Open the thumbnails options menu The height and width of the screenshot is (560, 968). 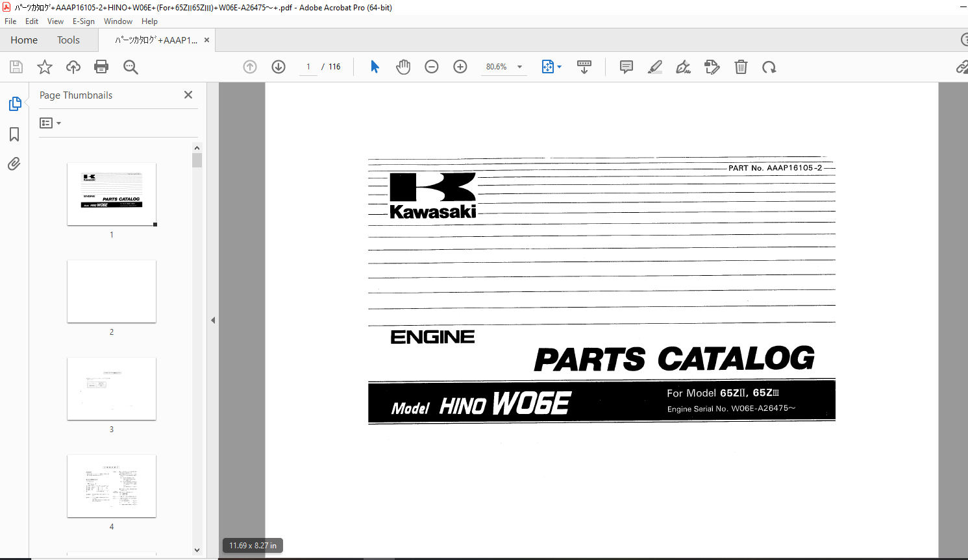50,123
